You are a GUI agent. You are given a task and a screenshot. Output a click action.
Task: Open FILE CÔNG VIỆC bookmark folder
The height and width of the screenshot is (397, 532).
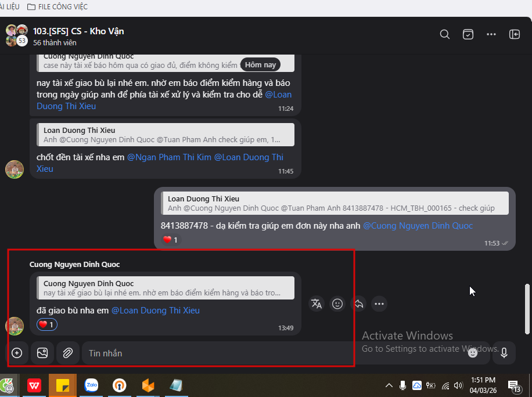point(57,6)
